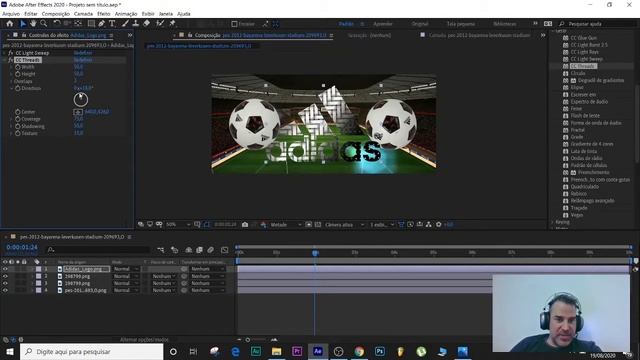The image size is (640, 360).
Task: Take a snapshot with the camera icon
Action: click(245, 224)
